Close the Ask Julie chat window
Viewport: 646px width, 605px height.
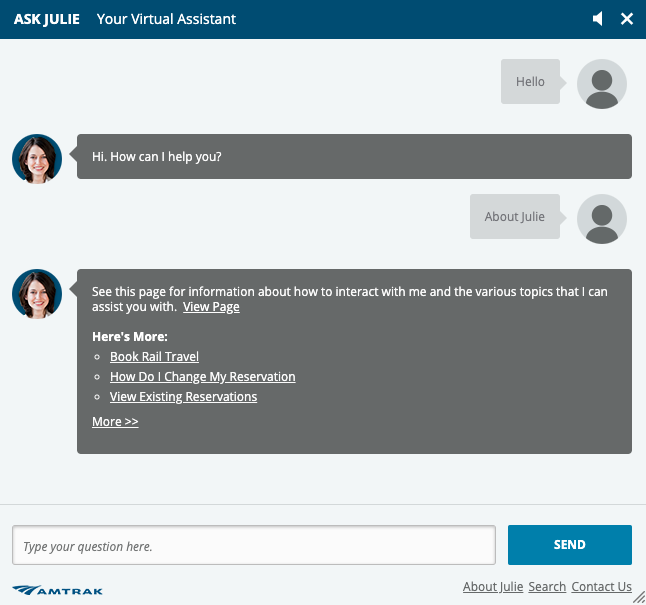(x=627, y=19)
